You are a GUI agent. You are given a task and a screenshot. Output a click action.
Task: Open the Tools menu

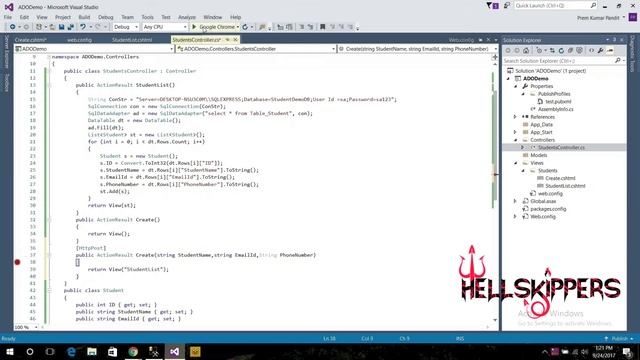point(147,17)
